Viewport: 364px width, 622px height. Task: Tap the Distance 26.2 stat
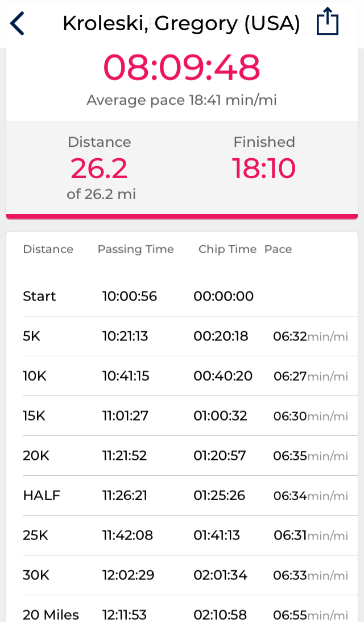coord(100,168)
